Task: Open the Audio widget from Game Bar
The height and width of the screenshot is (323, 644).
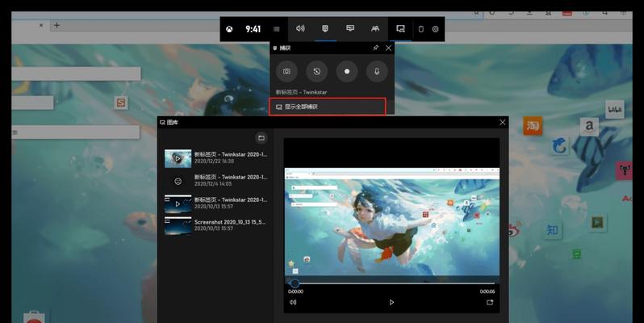Action: click(300, 28)
